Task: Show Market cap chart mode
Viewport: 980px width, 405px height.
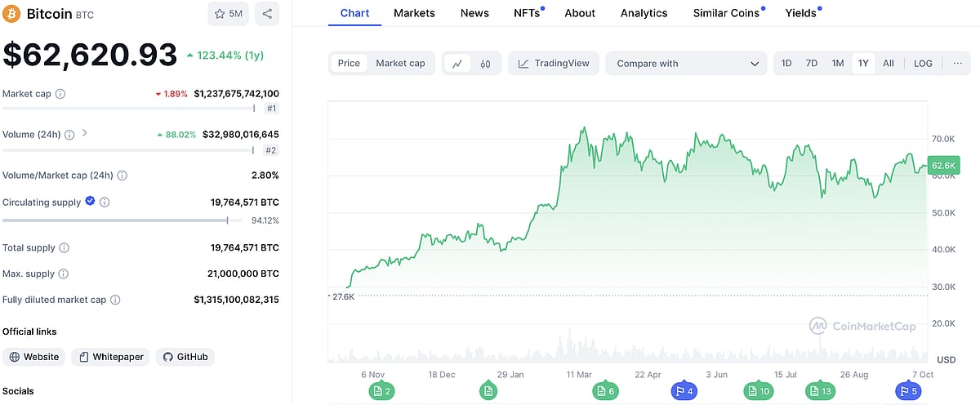Action: [400, 64]
